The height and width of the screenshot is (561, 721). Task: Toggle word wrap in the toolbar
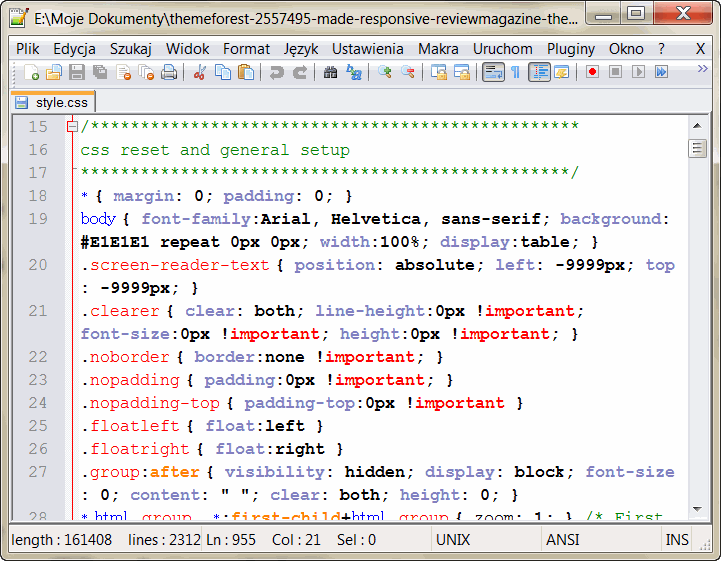492,72
